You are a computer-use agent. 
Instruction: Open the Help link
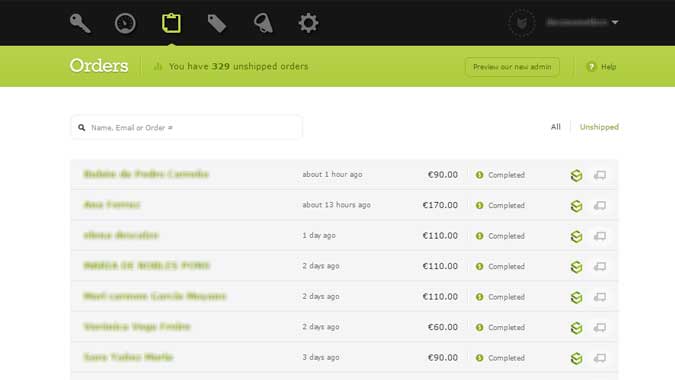tap(608, 67)
